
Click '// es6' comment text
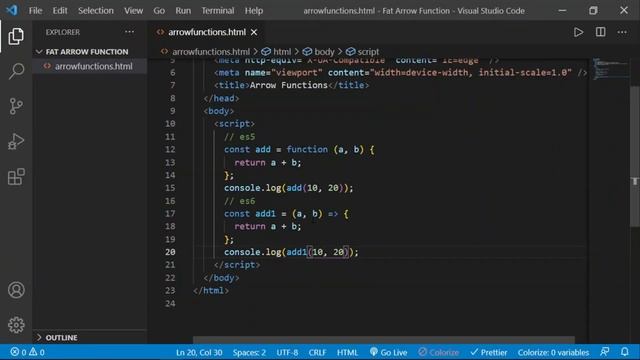point(240,201)
